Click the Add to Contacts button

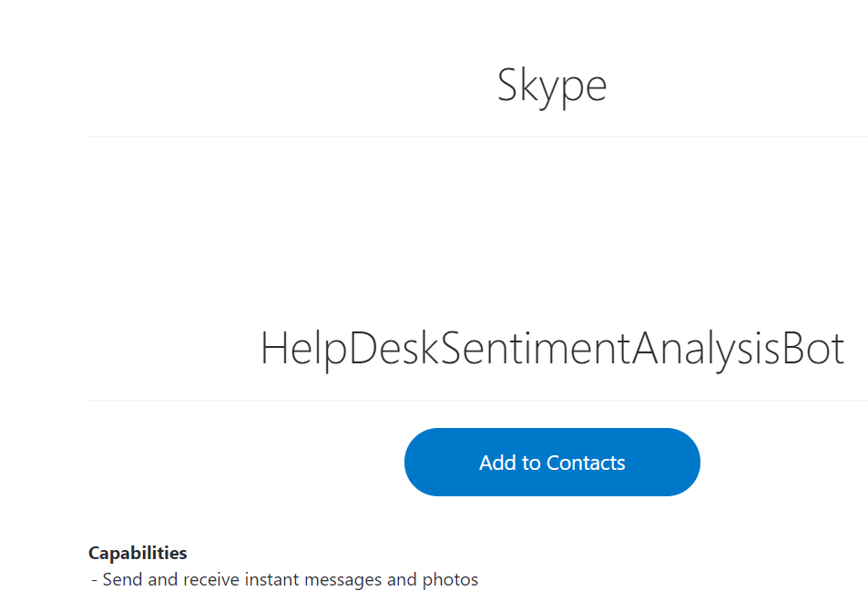pos(552,463)
